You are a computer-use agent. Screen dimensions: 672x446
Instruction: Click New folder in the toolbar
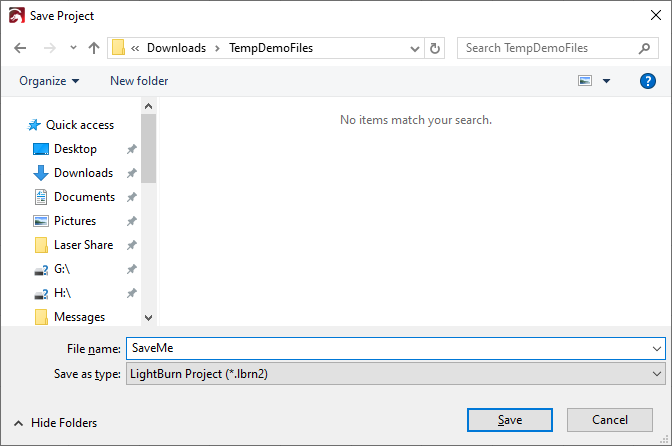click(139, 81)
